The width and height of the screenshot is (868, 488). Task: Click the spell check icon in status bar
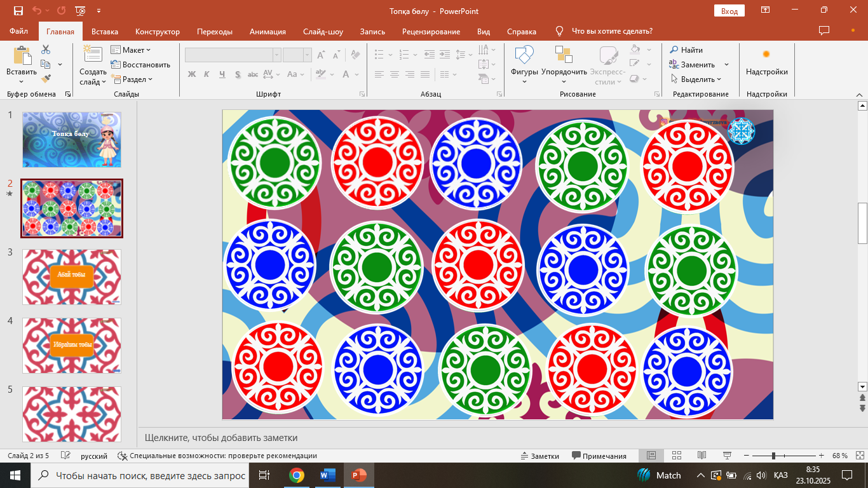pos(65,456)
